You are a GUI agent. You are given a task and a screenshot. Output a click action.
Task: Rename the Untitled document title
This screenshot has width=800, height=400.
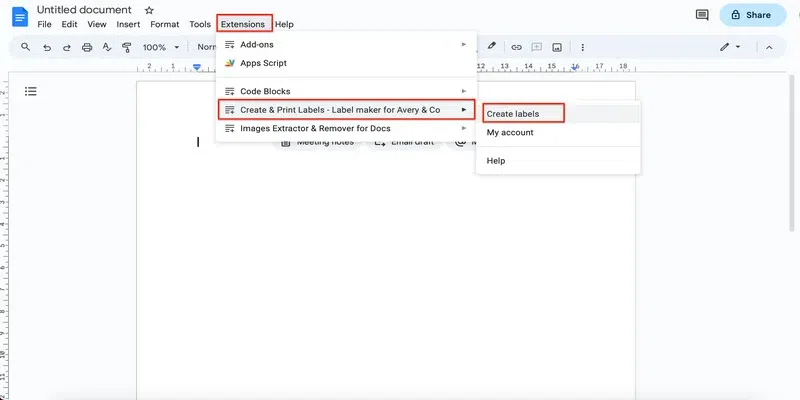tap(84, 10)
